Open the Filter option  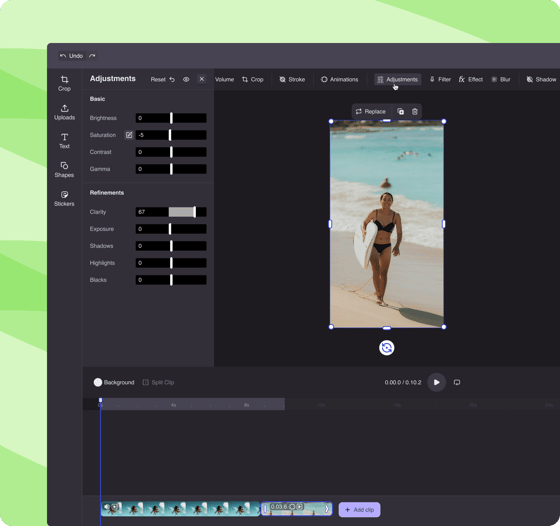point(440,79)
